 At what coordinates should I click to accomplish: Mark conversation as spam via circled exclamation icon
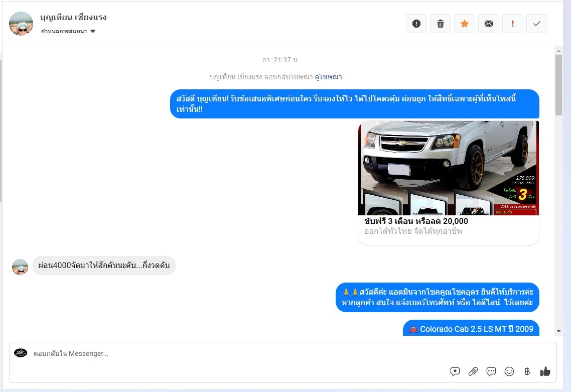click(x=416, y=24)
